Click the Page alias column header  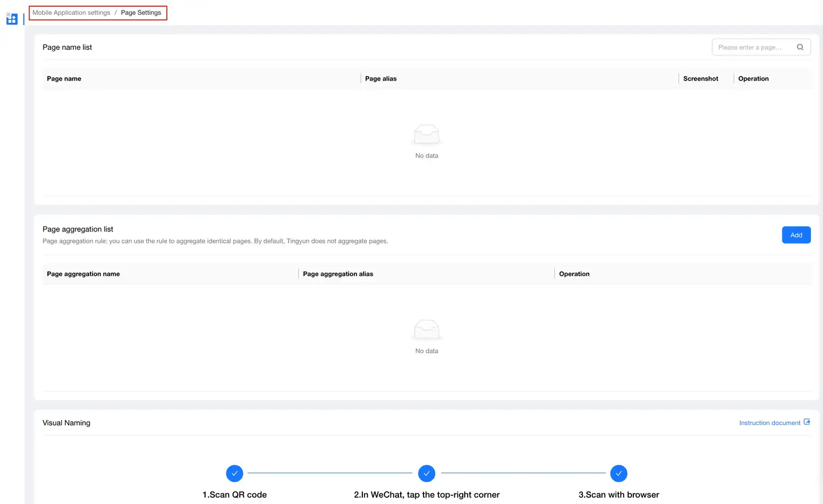[381, 79]
